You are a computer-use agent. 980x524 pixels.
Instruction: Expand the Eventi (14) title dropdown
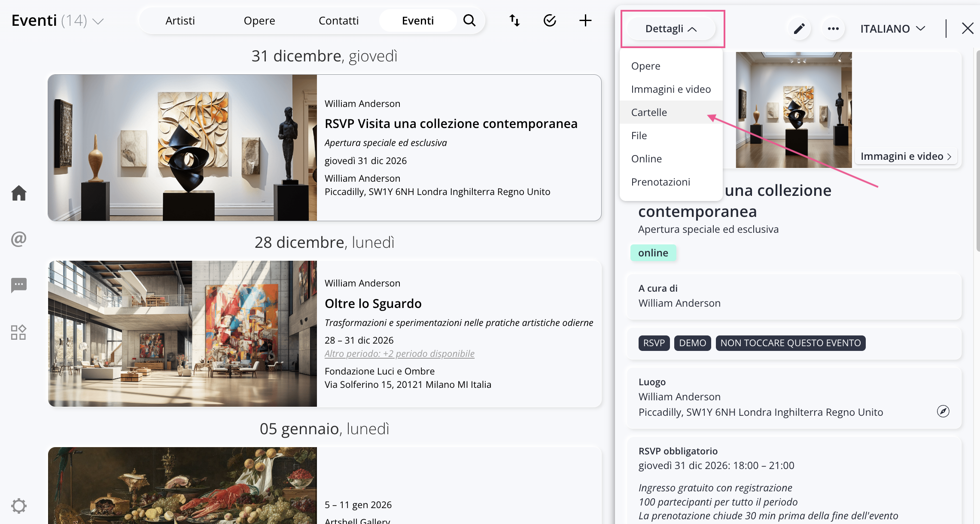click(98, 21)
